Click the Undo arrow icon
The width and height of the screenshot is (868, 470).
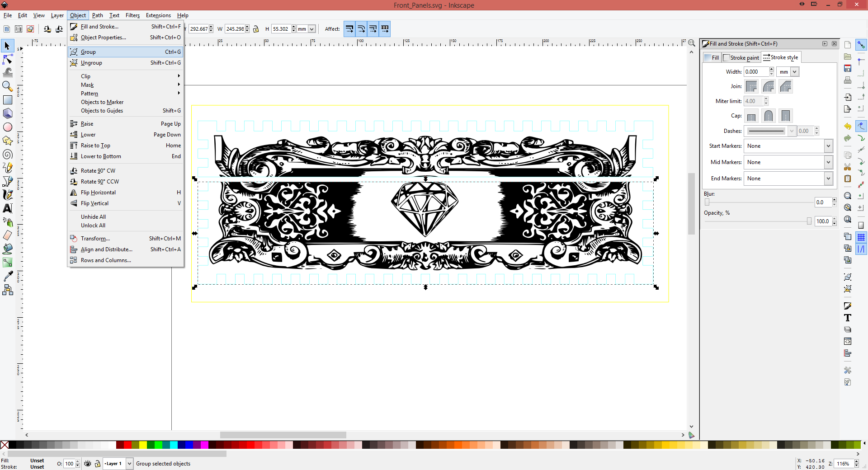pyautogui.click(x=848, y=126)
